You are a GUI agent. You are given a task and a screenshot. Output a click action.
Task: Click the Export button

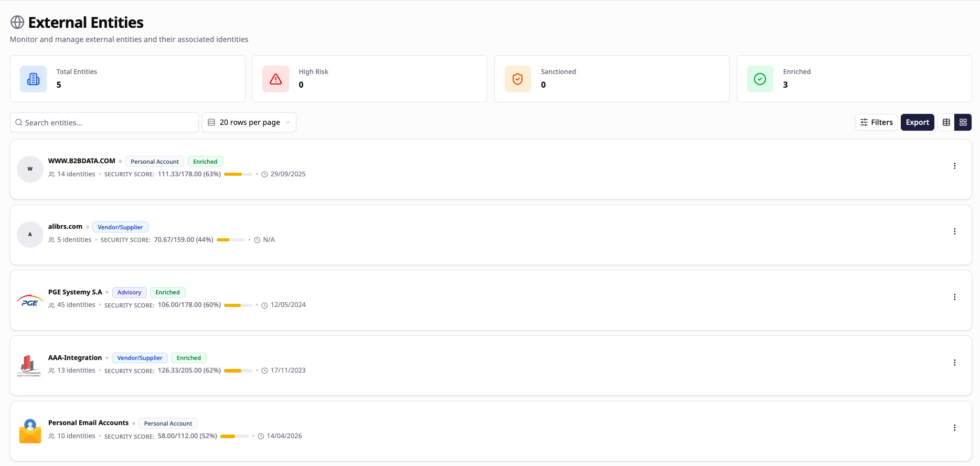click(917, 122)
